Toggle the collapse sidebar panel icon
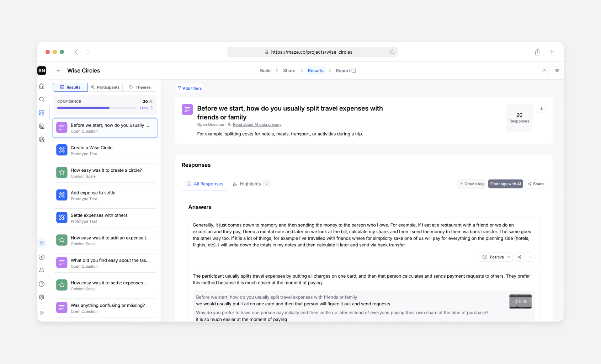The image size is (601, 364). coord(42,313)
